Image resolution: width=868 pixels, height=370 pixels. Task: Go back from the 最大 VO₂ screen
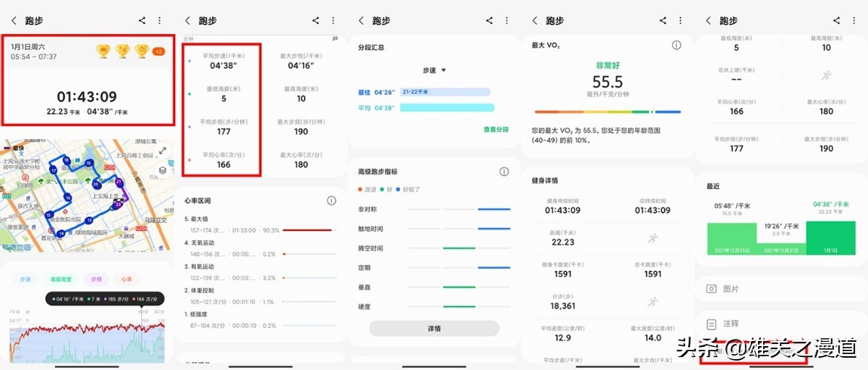pyautogui.click(x=535, y=21)
